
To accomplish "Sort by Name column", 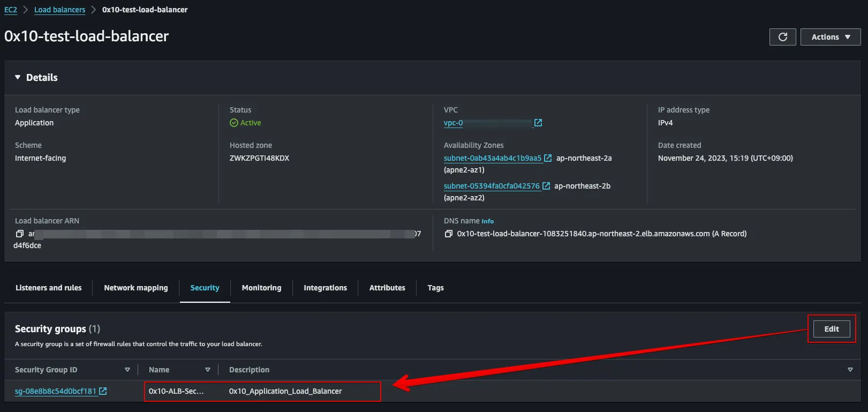I will pos(208,370).
